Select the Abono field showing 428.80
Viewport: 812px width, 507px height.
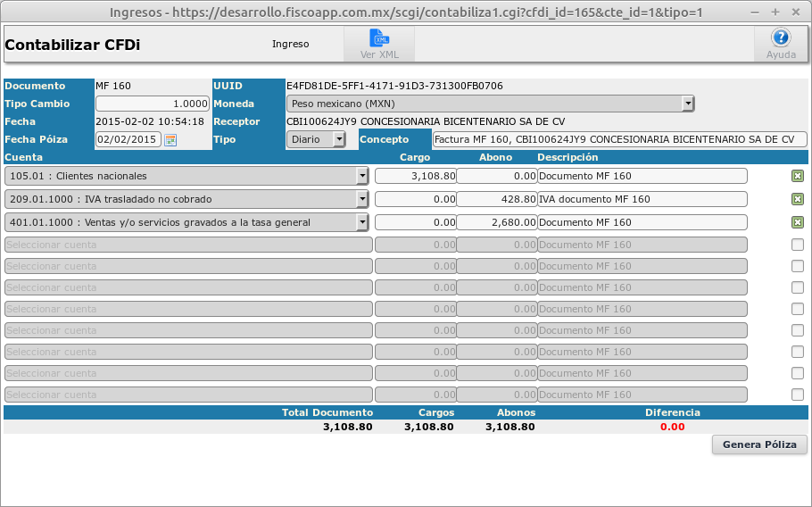[x=496, y=199]
